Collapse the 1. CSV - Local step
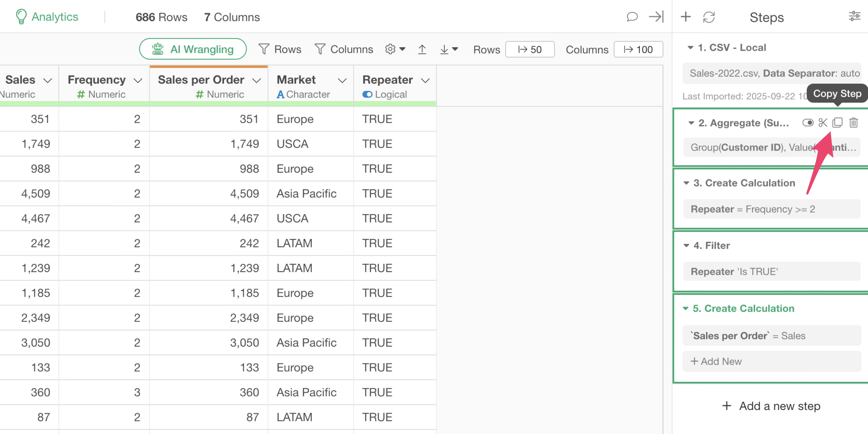The width and height of the screenshot is (868, 434). pos(690,47)
